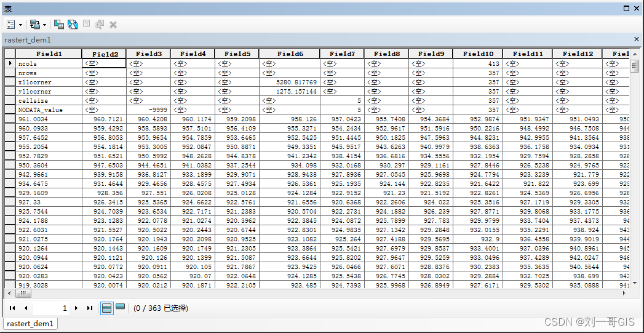644x333 pixels.
Task: Click the vertical scrollbar down arrow
Action: [635, 283]
